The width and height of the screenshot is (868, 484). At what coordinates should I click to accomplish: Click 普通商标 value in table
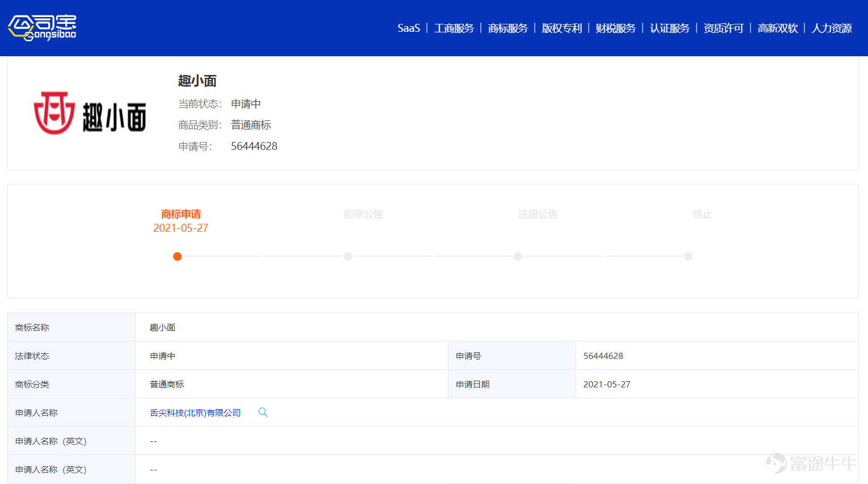point(167,384)
